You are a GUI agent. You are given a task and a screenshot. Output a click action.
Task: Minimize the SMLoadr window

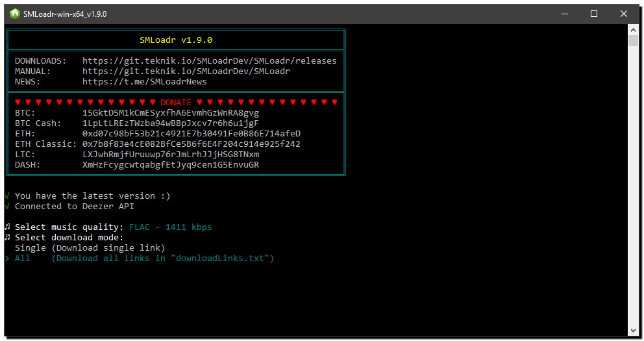(x=565, y=14)
